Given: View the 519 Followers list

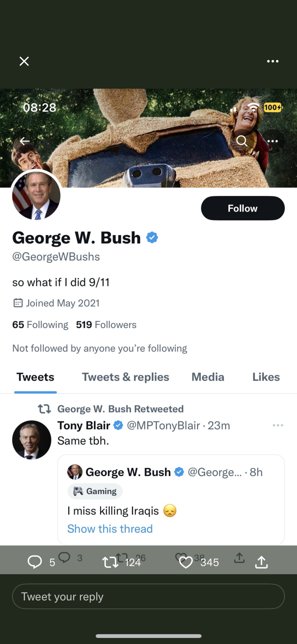Looking at the screenshot, I should click(106, 325).
